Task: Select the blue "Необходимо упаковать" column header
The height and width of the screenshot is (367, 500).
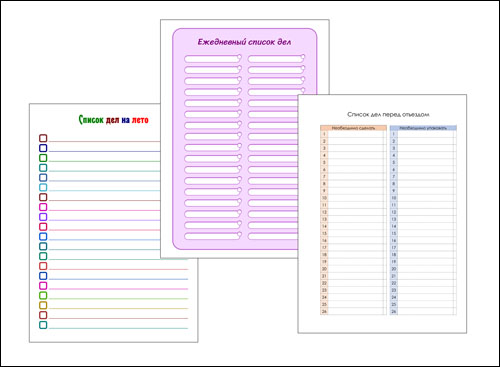Action: 423,128
